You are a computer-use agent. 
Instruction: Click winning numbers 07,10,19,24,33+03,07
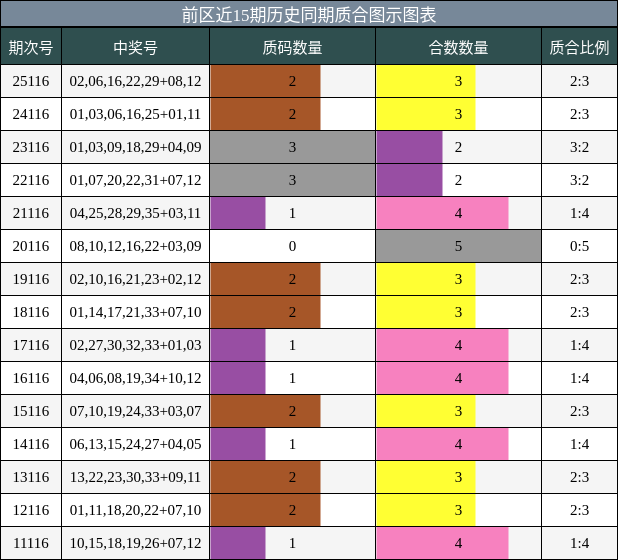135,411
